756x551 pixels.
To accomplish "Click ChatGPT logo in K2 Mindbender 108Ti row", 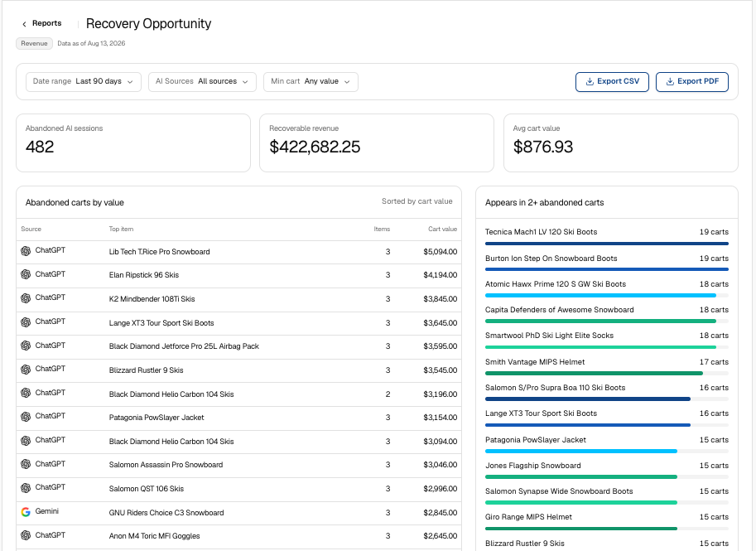I will 26,298.
